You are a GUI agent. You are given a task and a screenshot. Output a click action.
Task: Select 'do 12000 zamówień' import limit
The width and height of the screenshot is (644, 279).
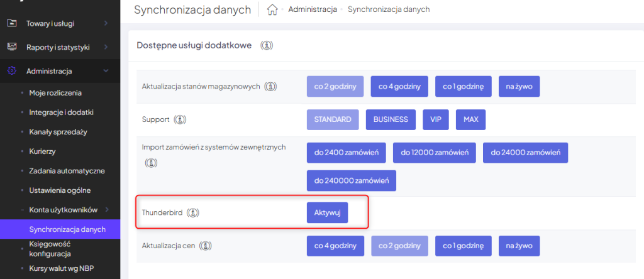pyautogui.click(x=434, y=153)
